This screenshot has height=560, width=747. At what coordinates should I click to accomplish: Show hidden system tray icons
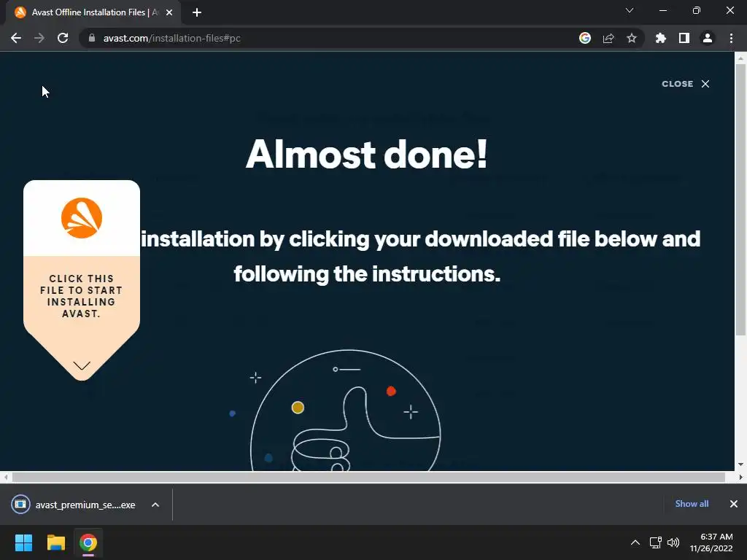point(635,542)
